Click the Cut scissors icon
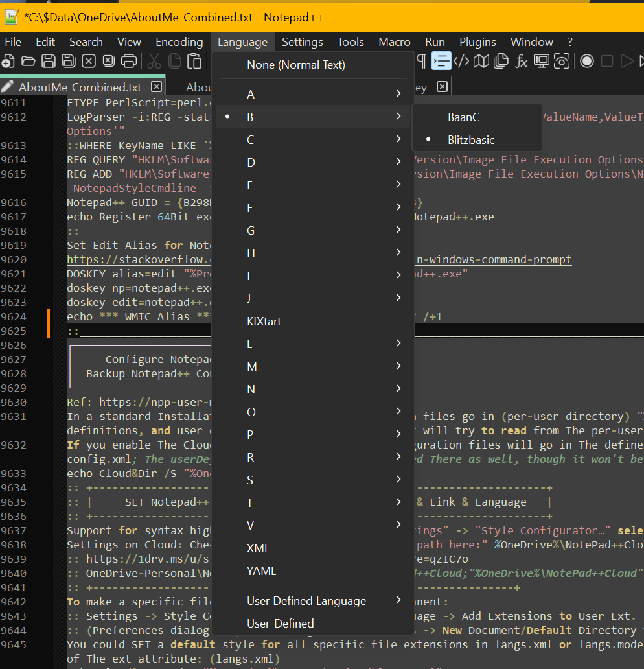644x669 pixels. tap(154, 62)
